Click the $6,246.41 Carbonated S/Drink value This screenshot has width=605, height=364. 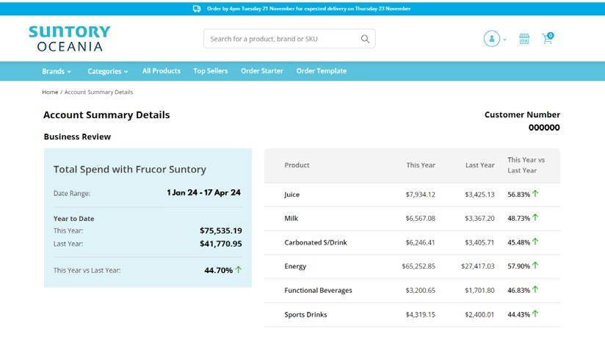click(420, 242)
